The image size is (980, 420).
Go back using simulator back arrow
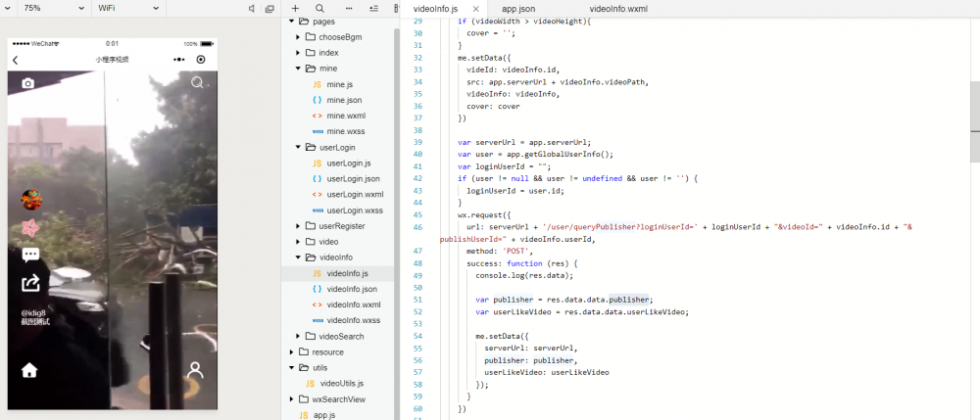(x=16, y=60)
